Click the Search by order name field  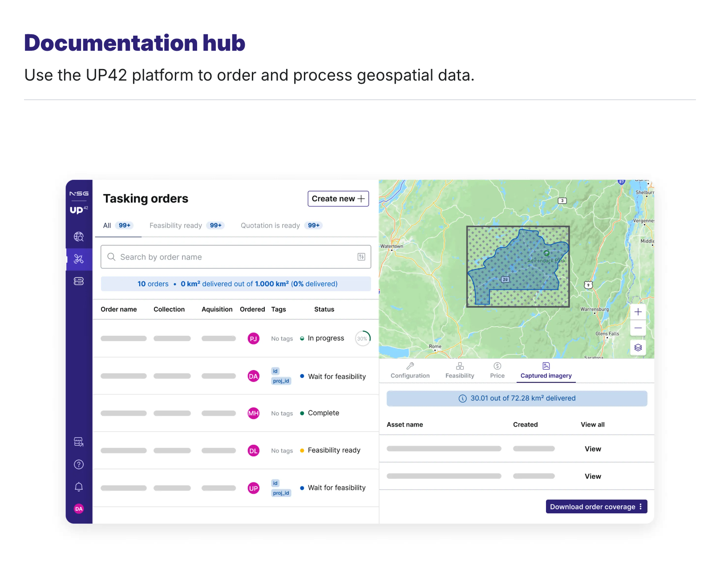click(x=236, y=257)
